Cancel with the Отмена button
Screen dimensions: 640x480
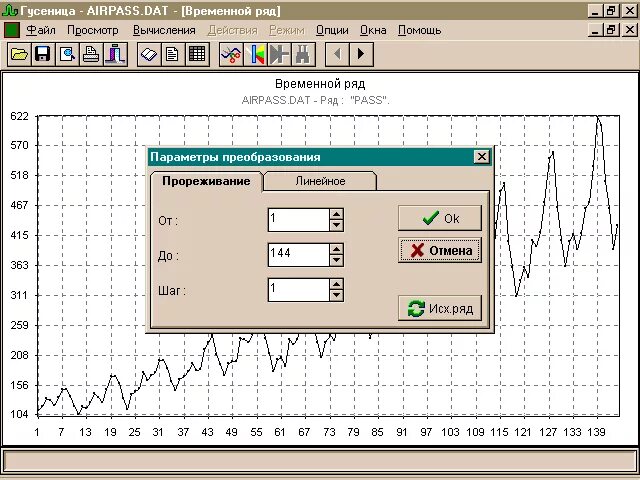[440, 250]
